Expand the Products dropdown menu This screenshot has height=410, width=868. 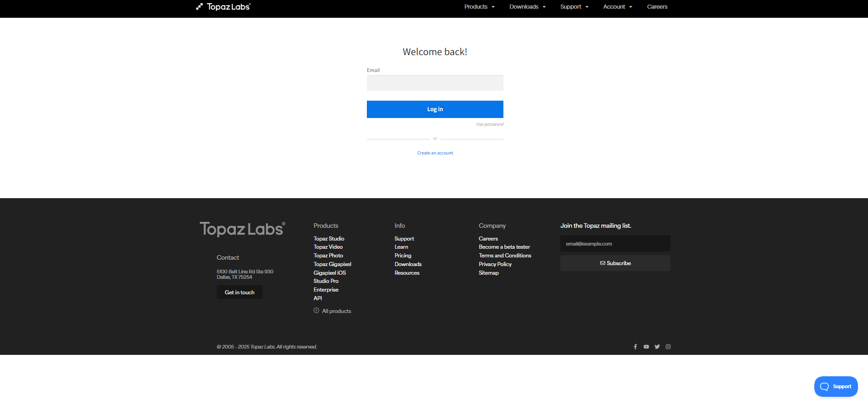coord(479,7)
